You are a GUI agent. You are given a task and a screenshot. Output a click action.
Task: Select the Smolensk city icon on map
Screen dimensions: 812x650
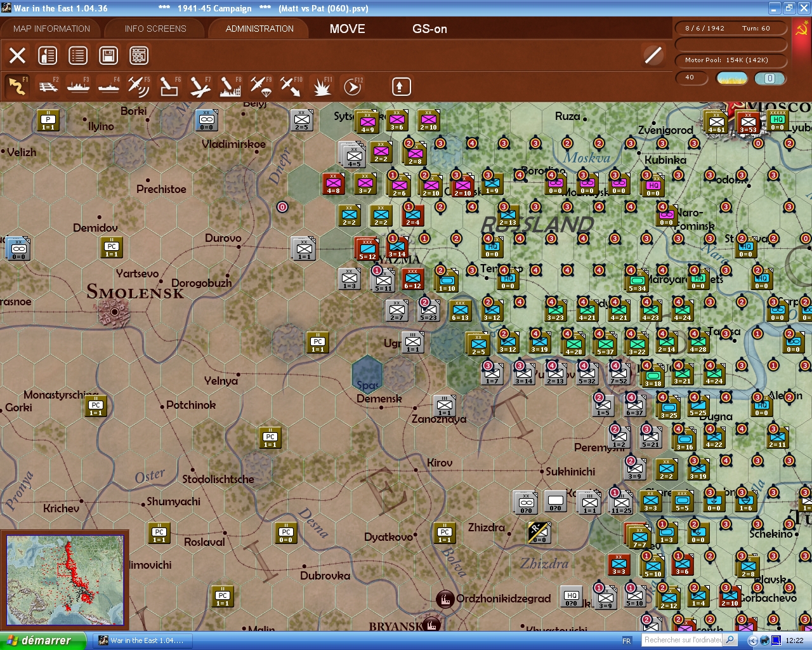coord(114,312)
